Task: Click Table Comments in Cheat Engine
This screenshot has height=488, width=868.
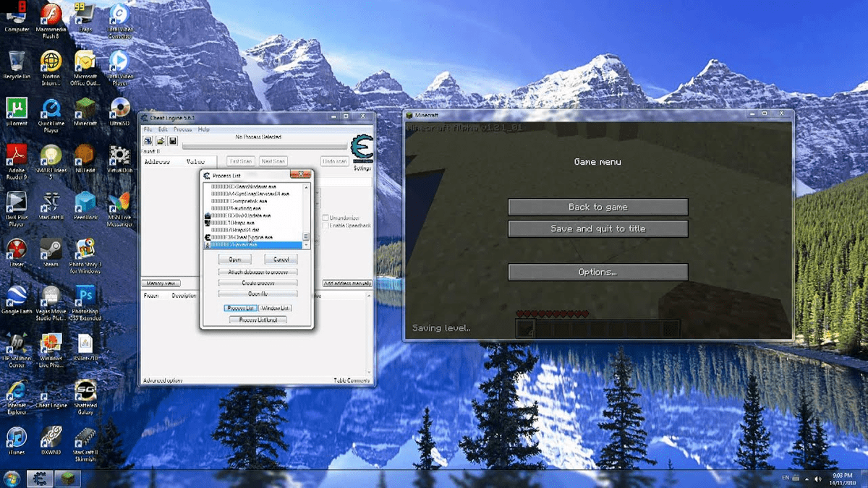Action: click(x=352, y=380)
